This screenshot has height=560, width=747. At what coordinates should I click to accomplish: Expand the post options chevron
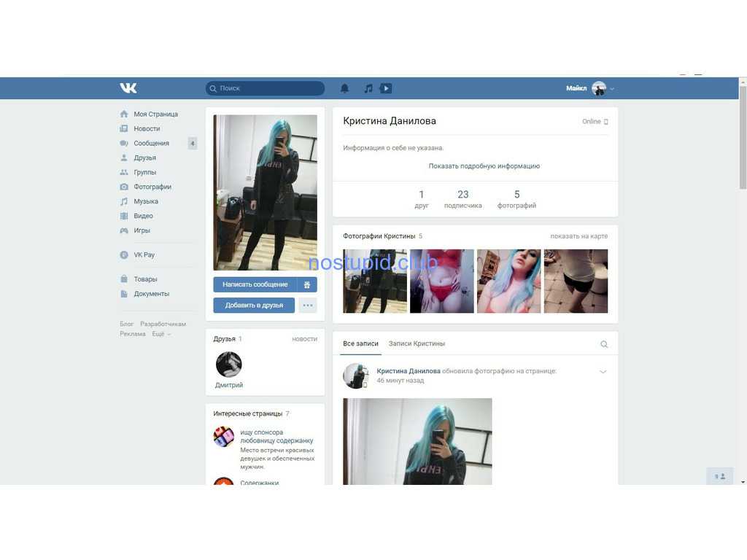[x=603, y=371]
